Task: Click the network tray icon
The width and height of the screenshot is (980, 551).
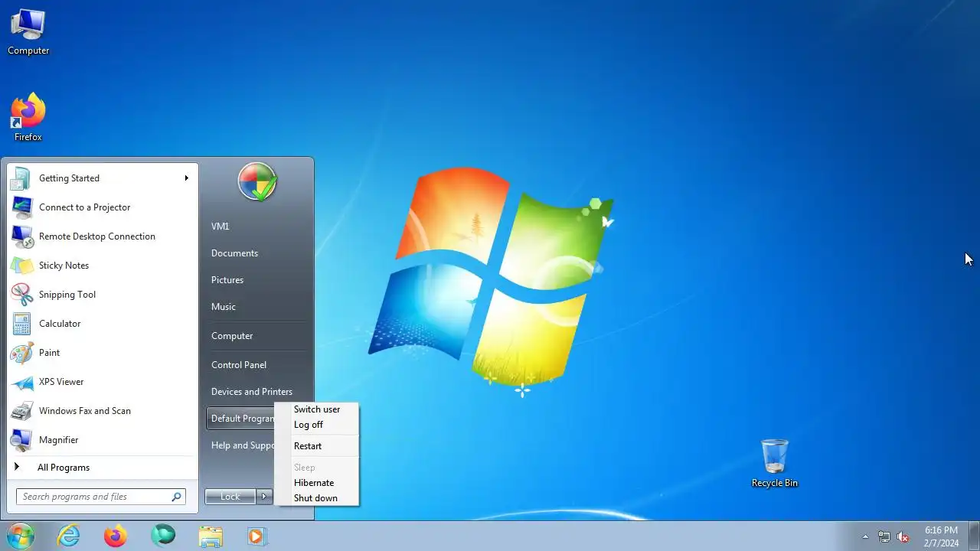Action: click(884, 536)
